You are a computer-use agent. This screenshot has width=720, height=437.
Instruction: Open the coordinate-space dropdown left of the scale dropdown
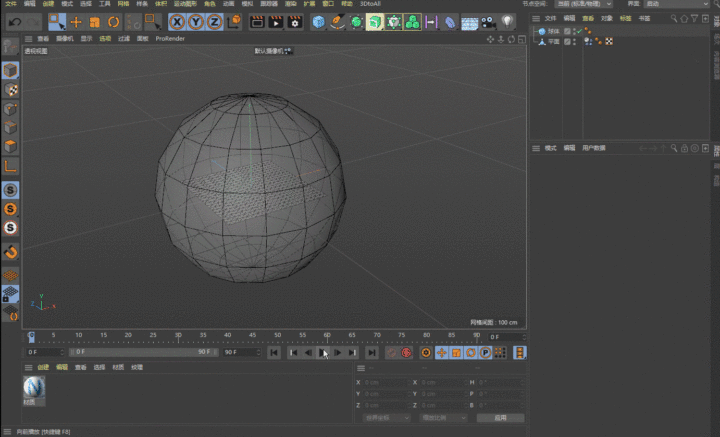click(386, 418)
